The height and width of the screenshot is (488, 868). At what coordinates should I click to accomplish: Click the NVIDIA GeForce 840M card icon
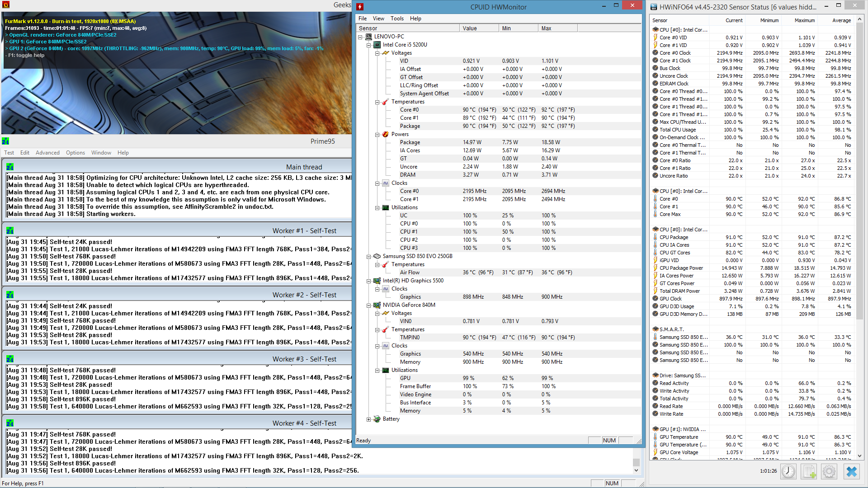pyautogui.click(x=377, y=305)
